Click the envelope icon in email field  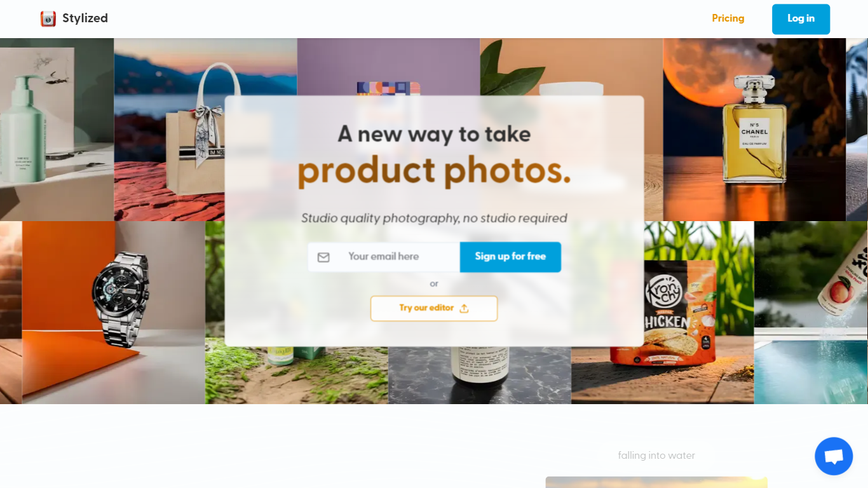[323, 257]
